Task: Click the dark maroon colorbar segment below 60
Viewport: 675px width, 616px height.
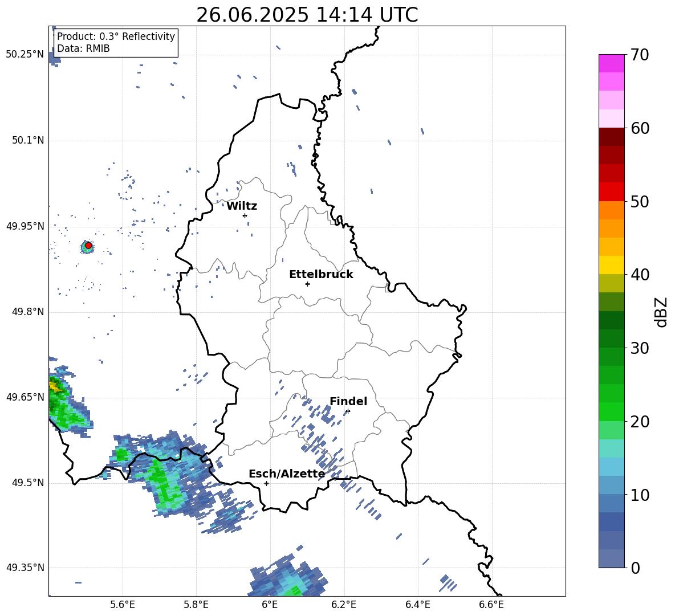Action: pos(611,137)
